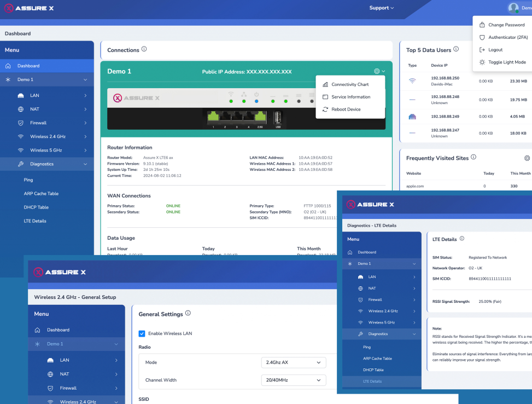
Task: Click the wired type icon for device 192.168.88.249
Action: pyautogui.click(x=412, y=117)
